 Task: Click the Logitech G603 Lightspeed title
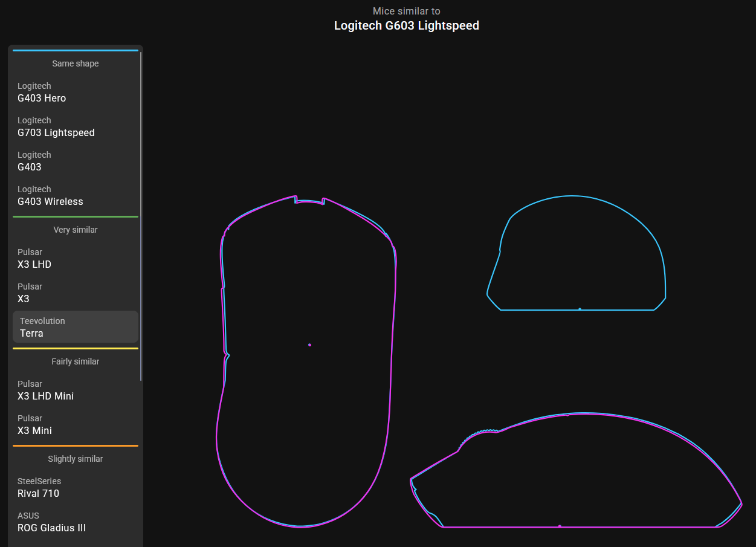[x=407, y=25]
